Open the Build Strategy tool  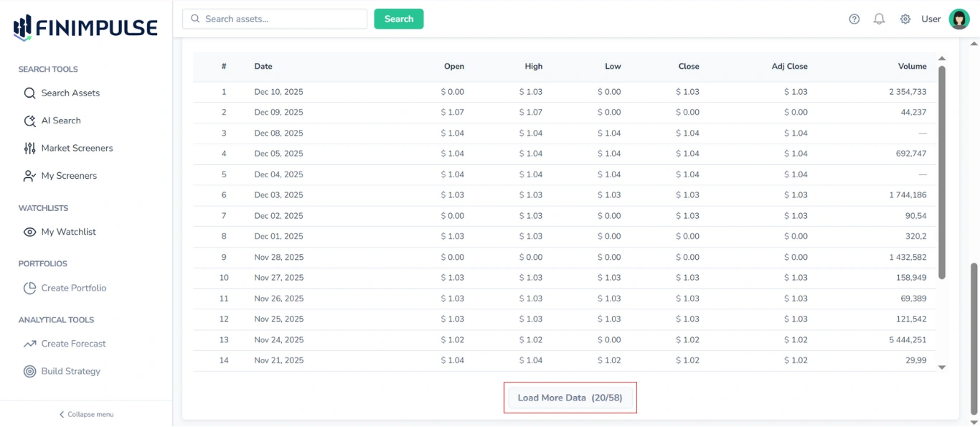point(70,371)
